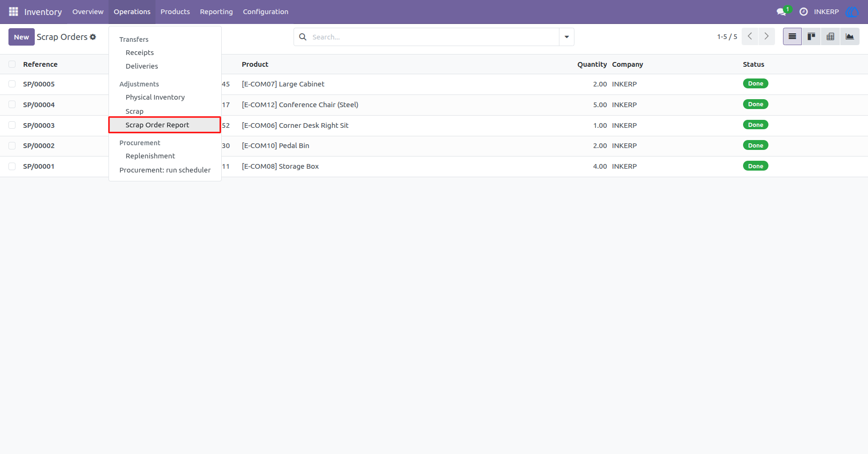The height and width of the screenshot is (454, 868).
Task: Focus the Search input field
Action: pyautogui.click(x=434, y=37)
